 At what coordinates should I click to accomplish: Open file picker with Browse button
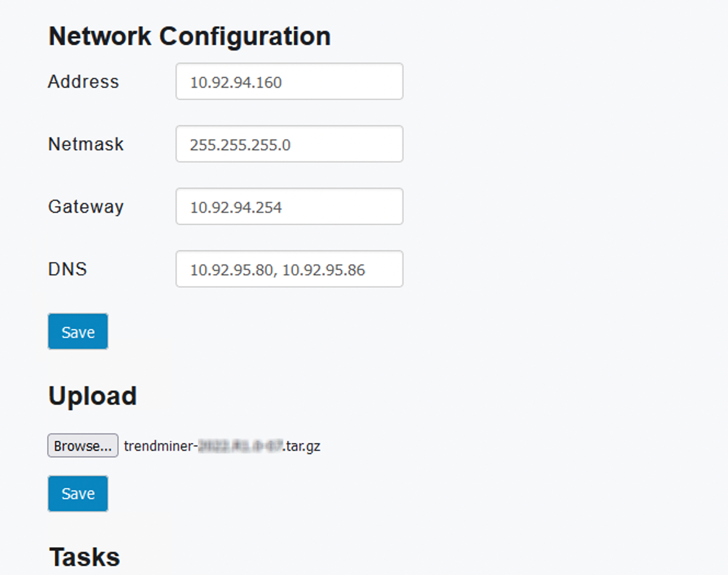click(83, 446)
